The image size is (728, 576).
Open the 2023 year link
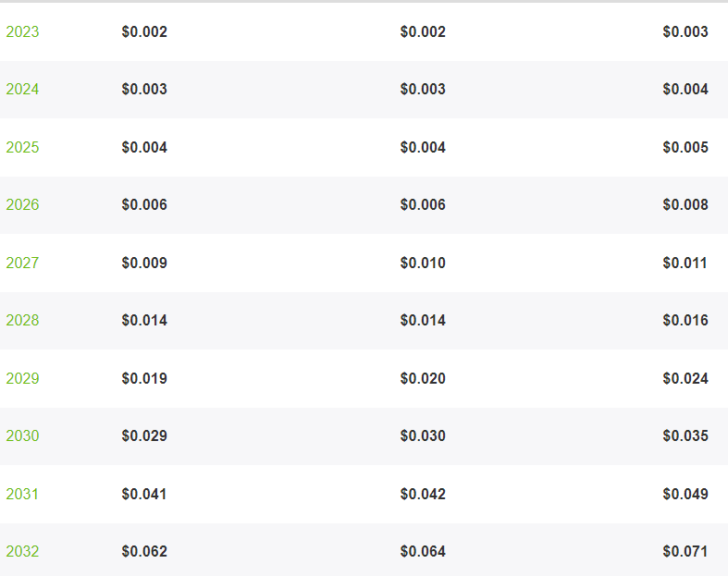[x=22, y=31]
